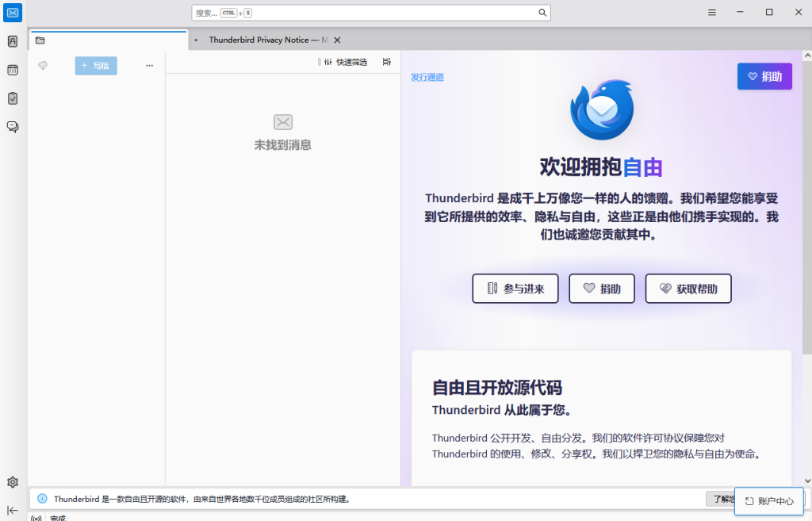812x521 pixels.
Task: Click scrollbar up arrow on start page
Action: pos(806,55)
